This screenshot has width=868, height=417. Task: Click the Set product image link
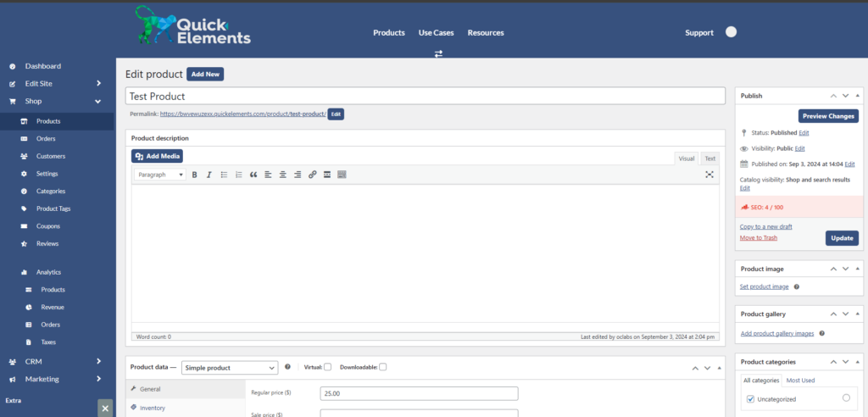point(764,286)
